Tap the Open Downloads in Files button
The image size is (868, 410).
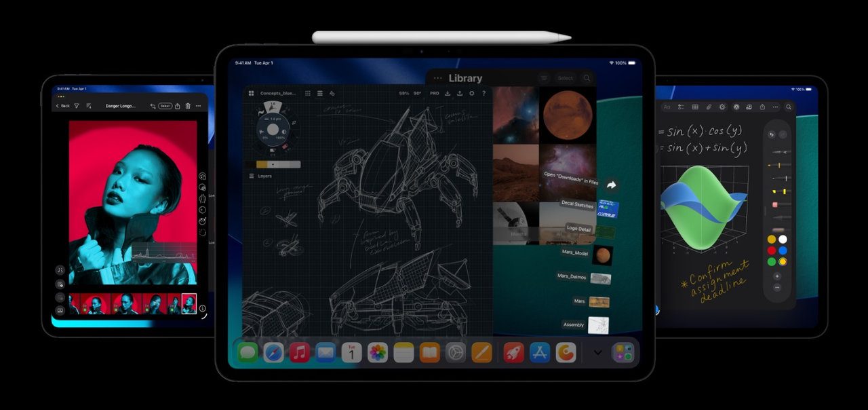(571, 178)
